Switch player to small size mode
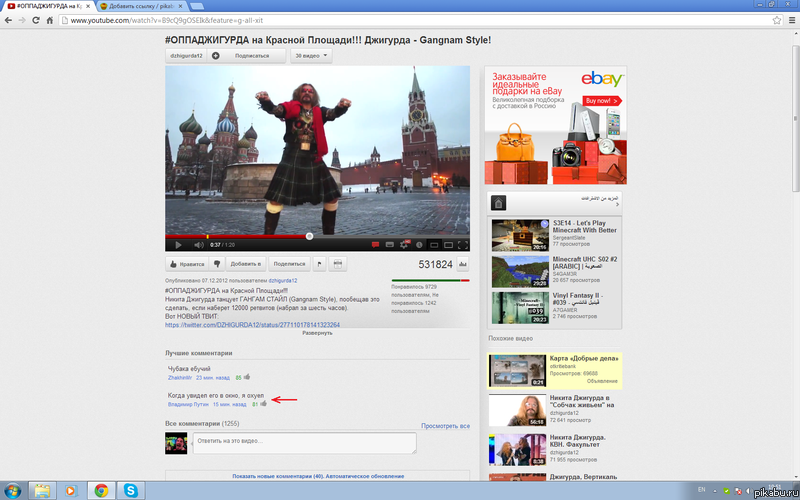Image resolution: width=800 pixels, height=500 pixels. click(x=434, y=245)
